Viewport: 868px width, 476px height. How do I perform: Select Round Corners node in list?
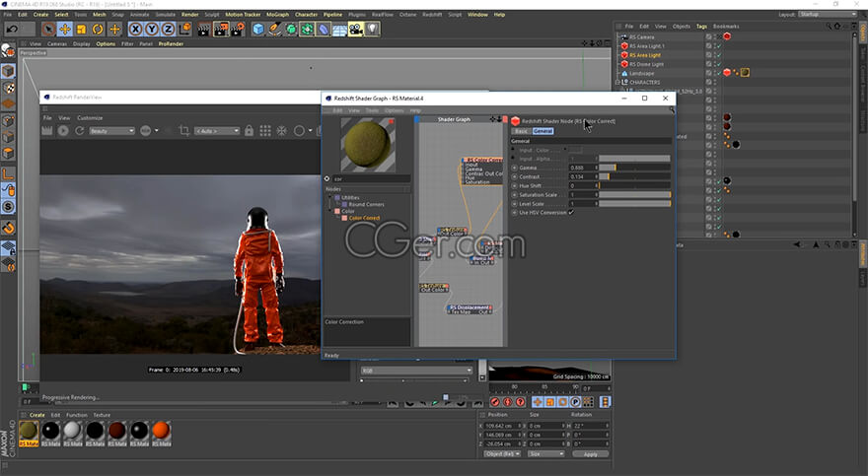[x=366, y=205]
